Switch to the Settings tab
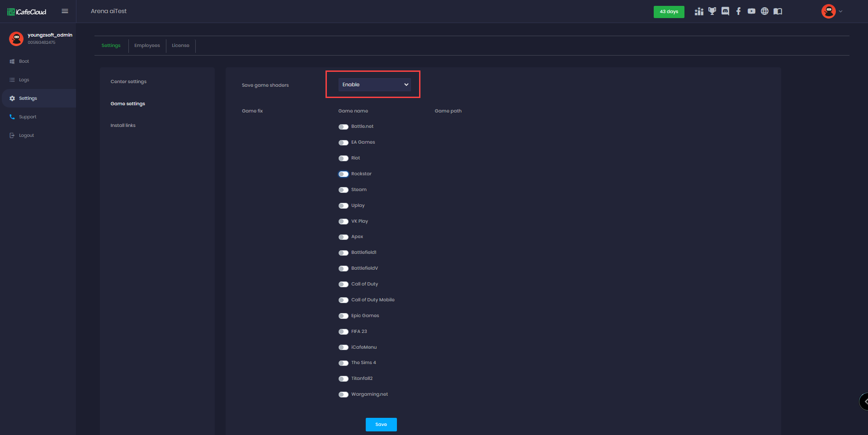Image resolution: width=868 pixels, height=435 pixels. point(111,46)
